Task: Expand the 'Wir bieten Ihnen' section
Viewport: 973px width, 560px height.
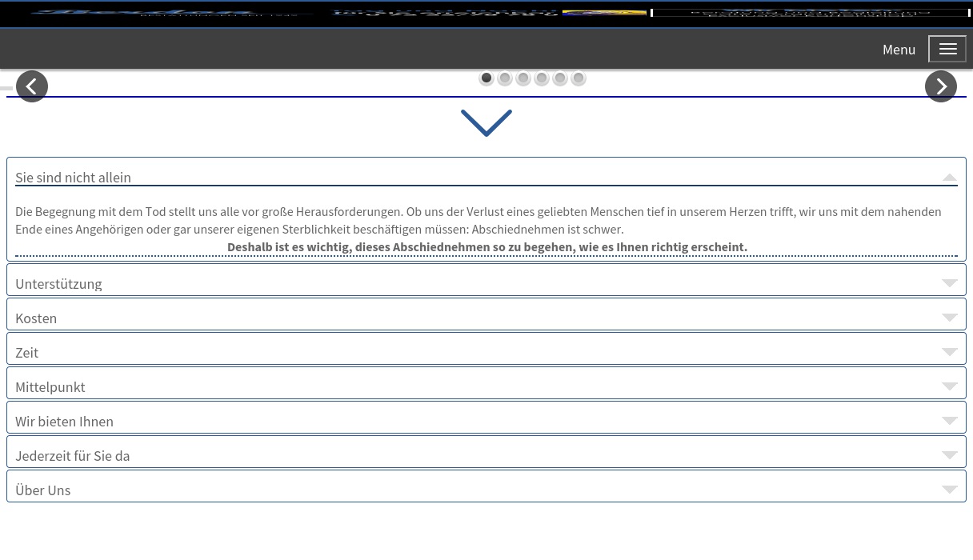Action: coord(64,422)
